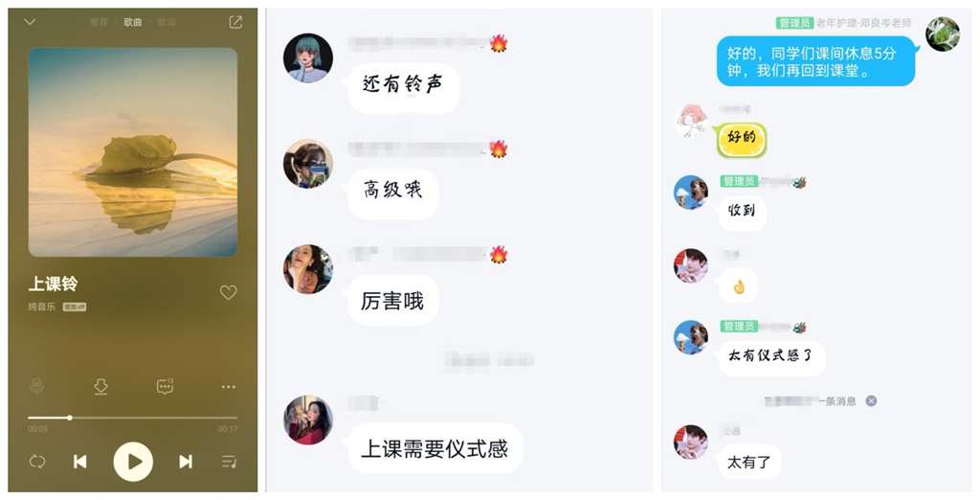This screenshot has height=500, width=980.
Task: Open the teacher's flower avatar profile
Action: (943, 34)
